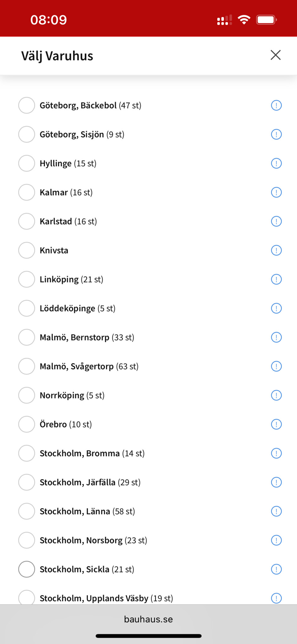Screen dimensions: 297x644
Task: Choose Karlstad store radio button
Action: (27, 221)
